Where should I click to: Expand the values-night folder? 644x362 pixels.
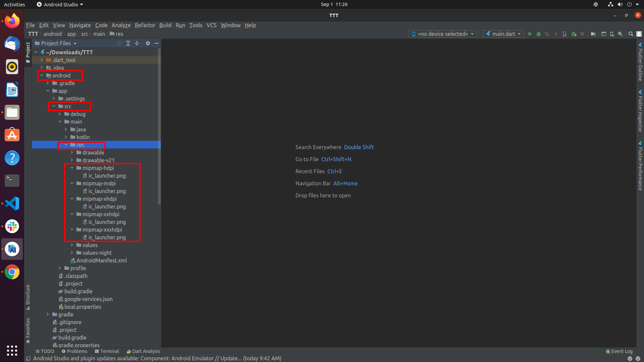pos(72,253)
